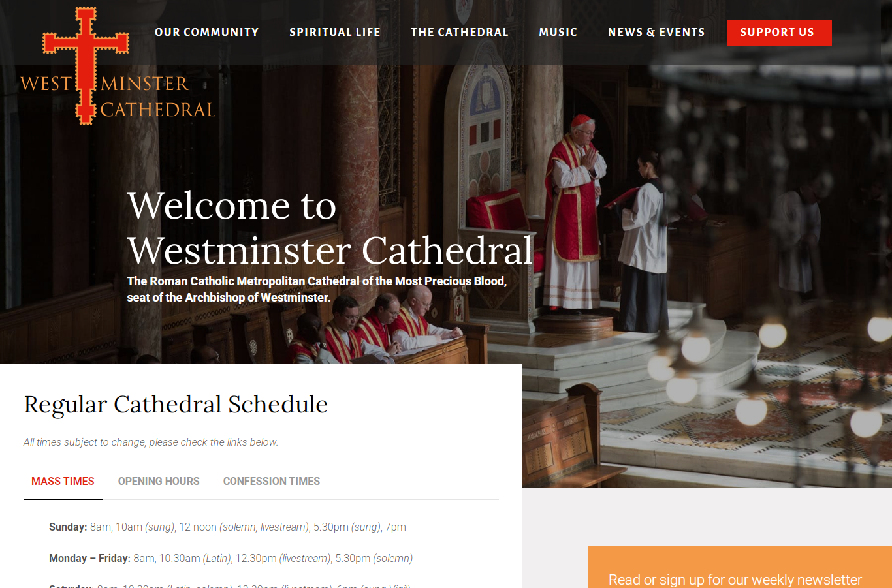892x588 pixels.
Task: Open News & Events menu
Action: (x=656, y=32)
